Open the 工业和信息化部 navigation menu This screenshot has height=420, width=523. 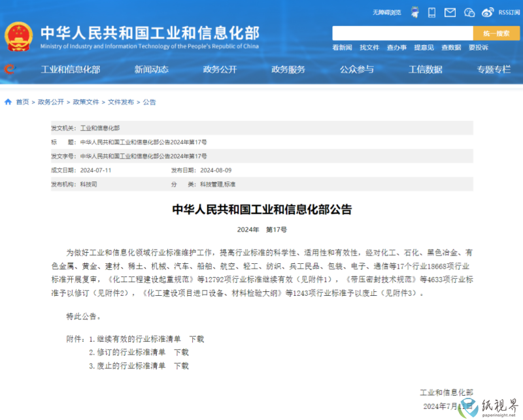(x=71, y=69)
